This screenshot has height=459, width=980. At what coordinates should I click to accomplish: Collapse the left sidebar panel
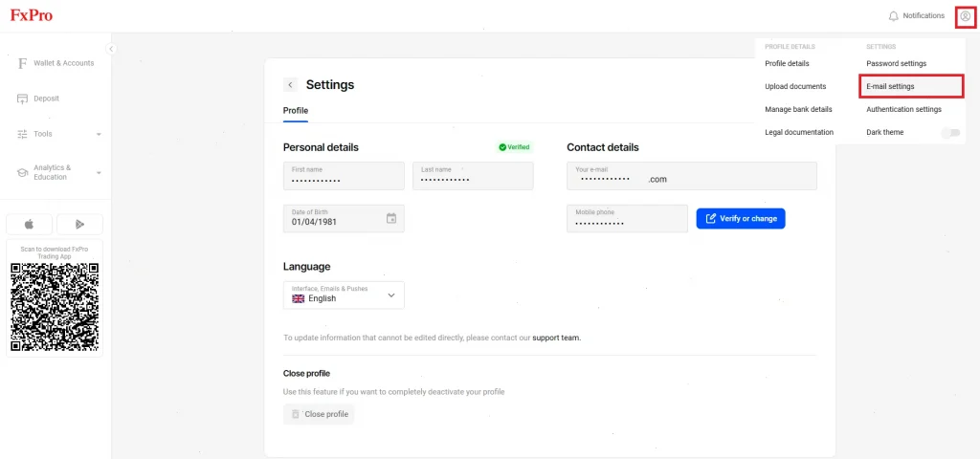(x=111, y=49)
